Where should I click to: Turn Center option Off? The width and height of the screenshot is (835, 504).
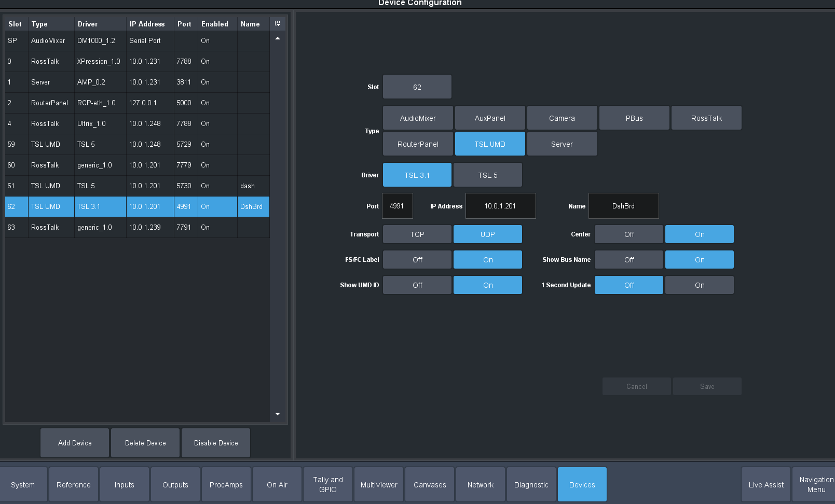click(x=628, y=234)
